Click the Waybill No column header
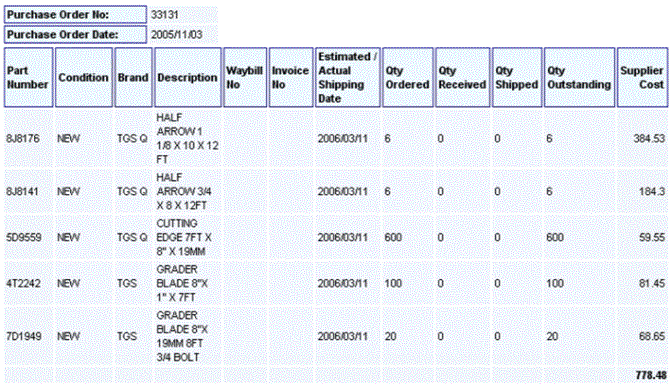The height and width of the screenshot is (388, 672). [x=245, y=77]
